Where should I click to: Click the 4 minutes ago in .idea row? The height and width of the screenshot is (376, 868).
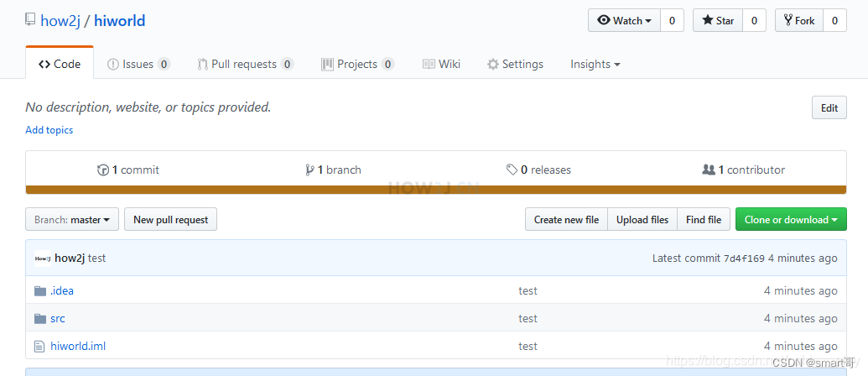[x=800, y=290]
